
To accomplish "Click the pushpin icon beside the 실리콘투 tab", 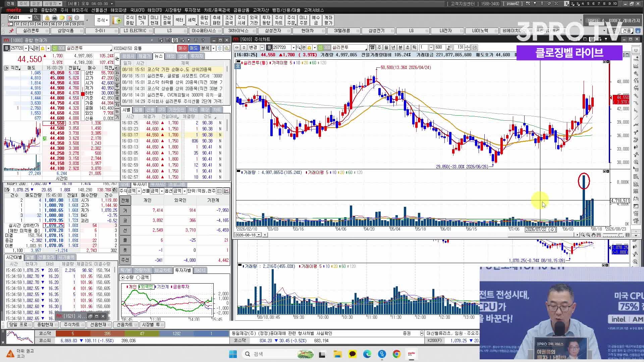I will [x=11, y=31].
